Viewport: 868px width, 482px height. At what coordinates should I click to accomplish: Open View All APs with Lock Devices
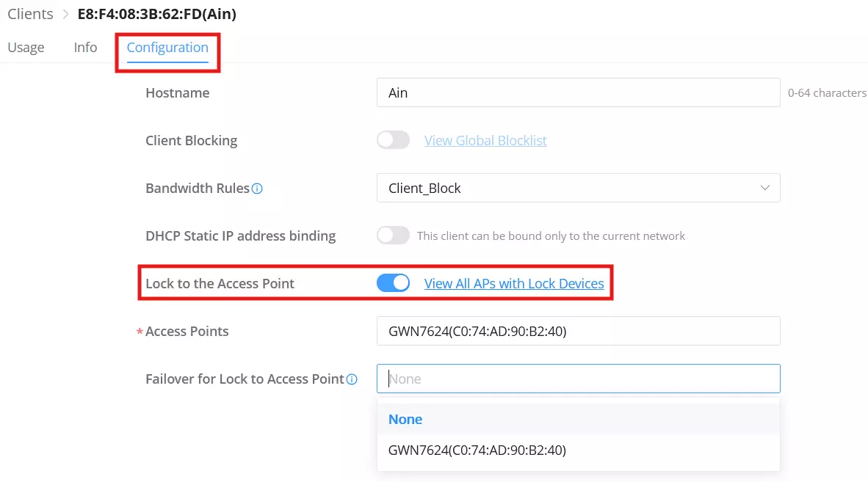[x=514, y=284]
